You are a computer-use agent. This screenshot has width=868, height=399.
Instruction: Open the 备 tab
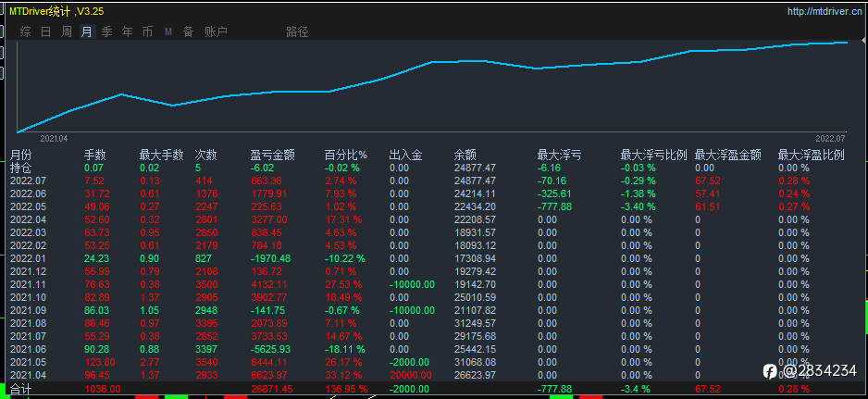coord(189,31)
